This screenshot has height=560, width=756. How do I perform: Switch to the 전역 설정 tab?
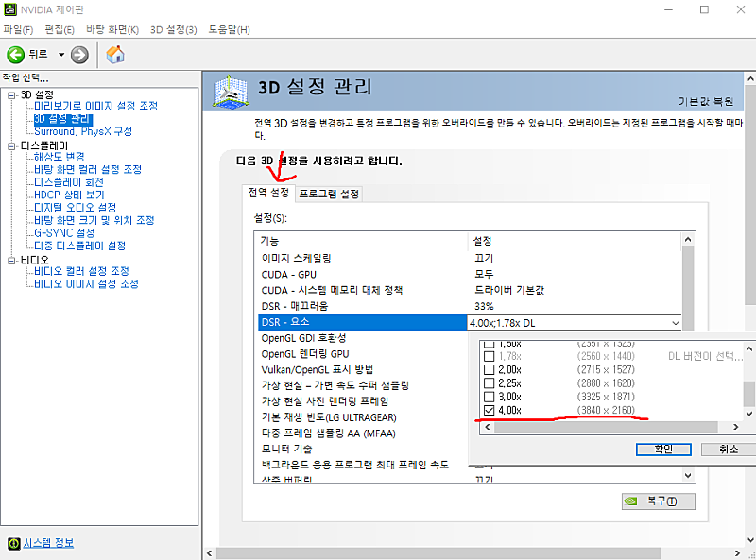click(268, 193)
